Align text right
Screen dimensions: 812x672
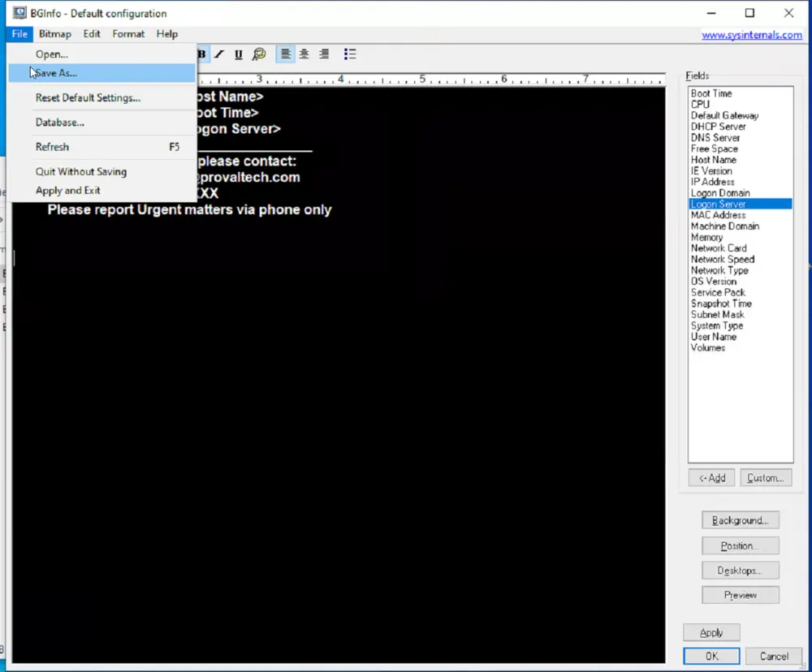pyautogui.click(x=324, y=54)
